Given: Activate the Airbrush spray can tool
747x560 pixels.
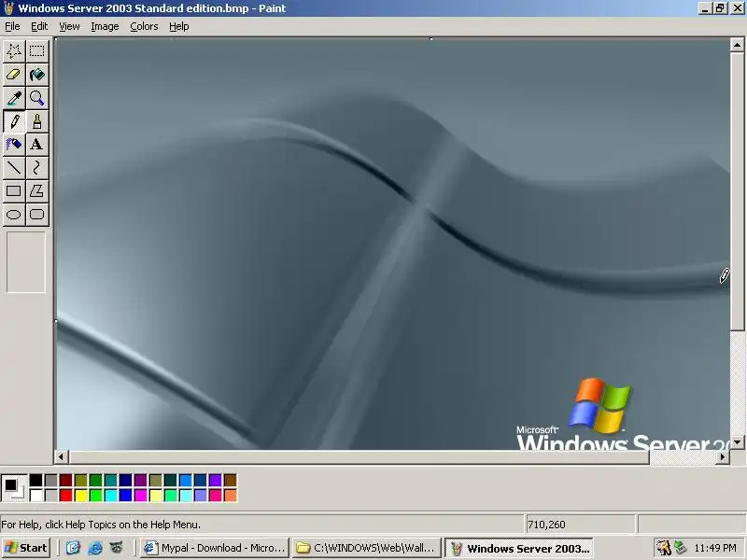Looking at the screenshot, I should point(14,145).
